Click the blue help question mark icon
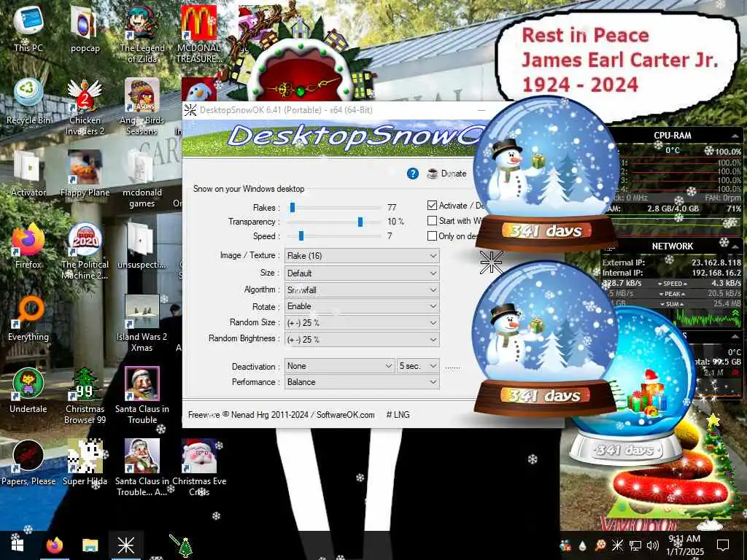This screenshot has height=560, width=747. click(413, 174)
